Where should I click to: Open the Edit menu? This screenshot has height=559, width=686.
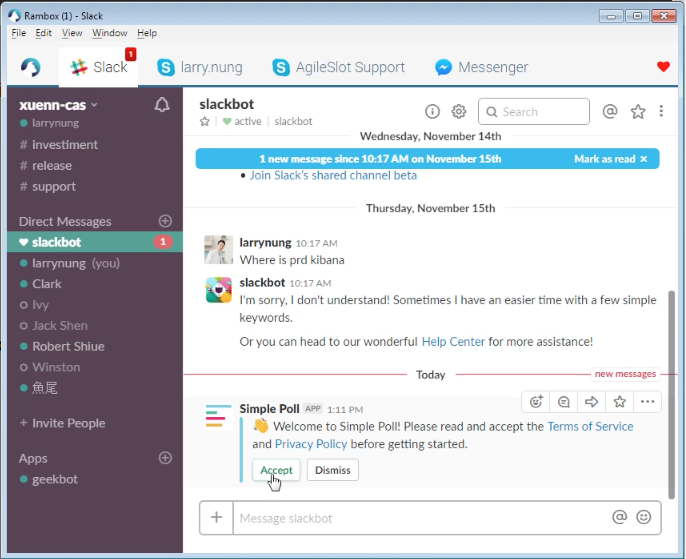[43, 33]
